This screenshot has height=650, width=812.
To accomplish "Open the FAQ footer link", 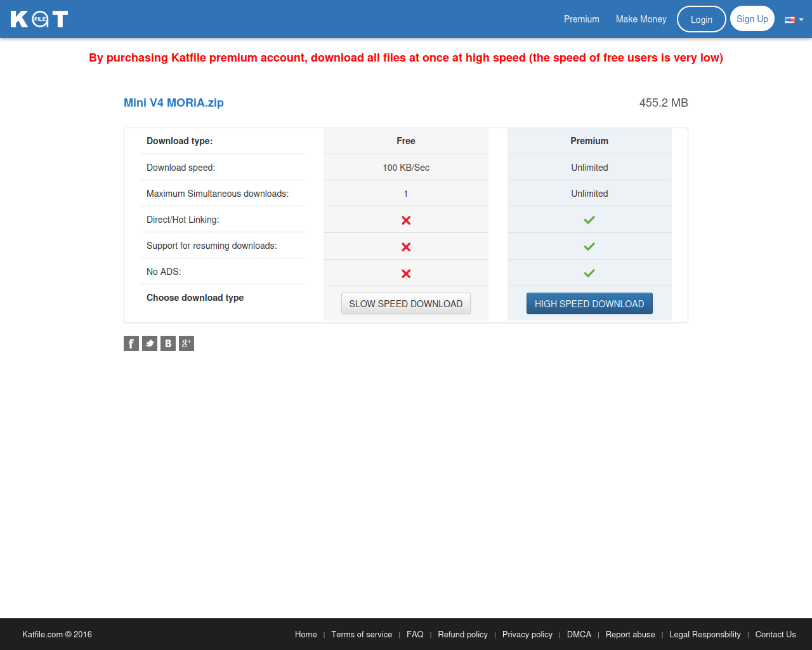I will coord(415,634).
